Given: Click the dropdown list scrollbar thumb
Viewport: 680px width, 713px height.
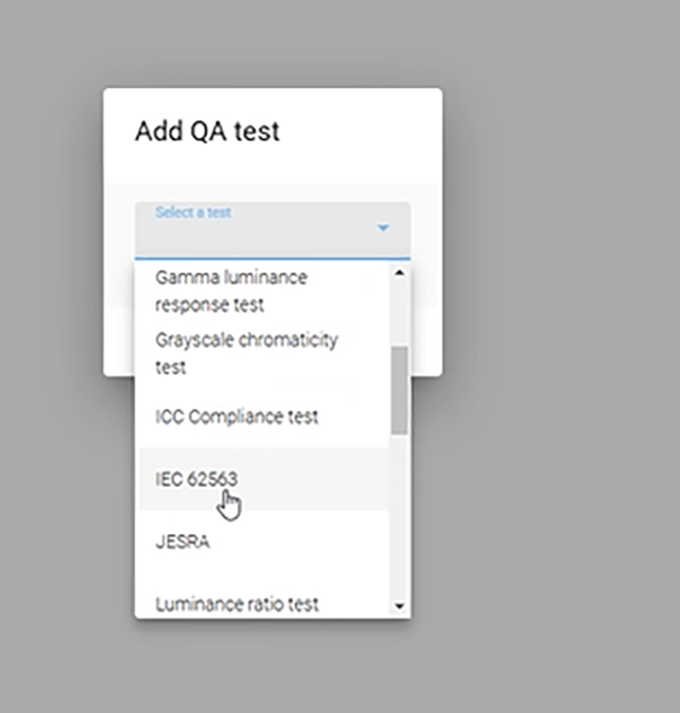Looking at the screenshot, I should [x=399, y=390].
